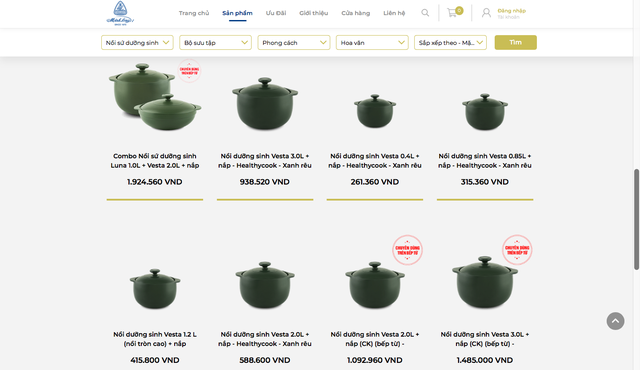Click the scroll-to-top arrow button
Image resolution: width=640 pixels, height=370 pixels.
[615, 321]
